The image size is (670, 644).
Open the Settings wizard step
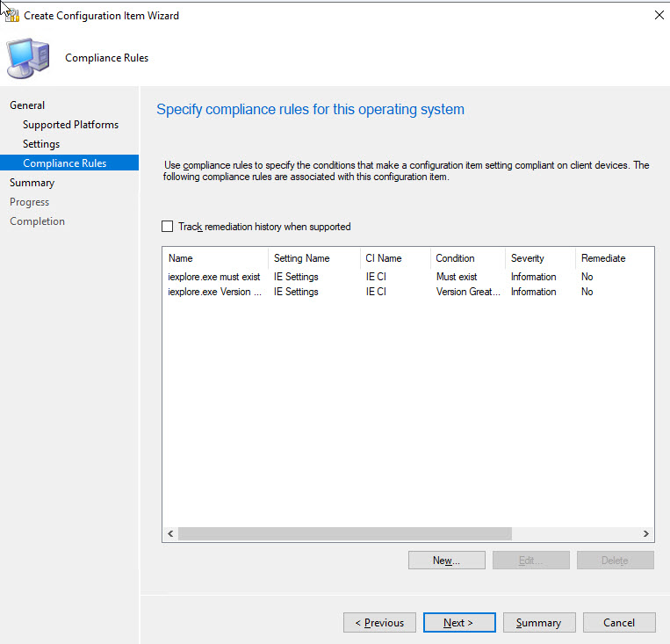click(41, 144)
